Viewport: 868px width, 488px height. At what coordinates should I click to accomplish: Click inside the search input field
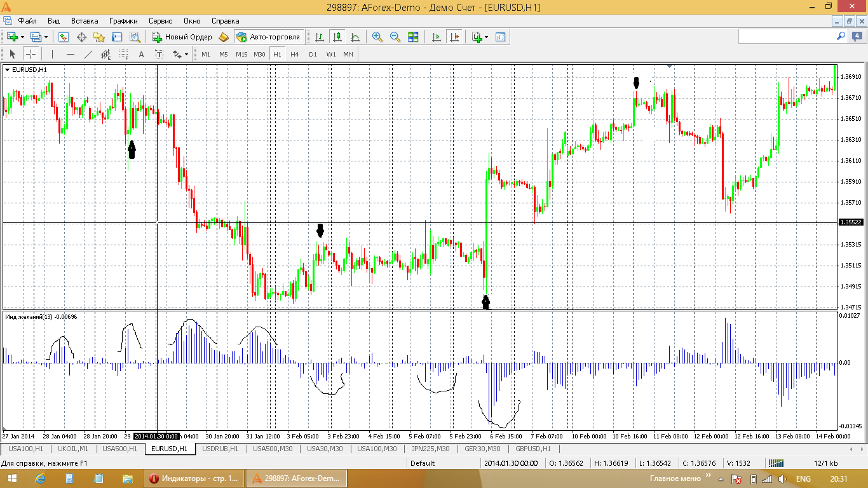(x=786, y=36)
